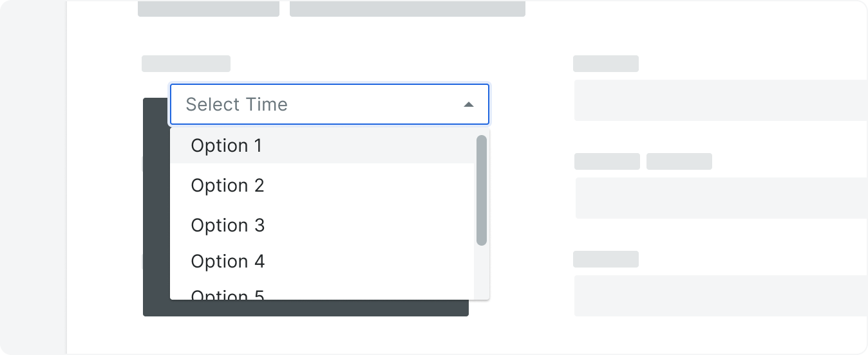Screen dimensions: 868x355
Task: Collapse the dropdown using the caret arrow
Action: click(469, 104)
